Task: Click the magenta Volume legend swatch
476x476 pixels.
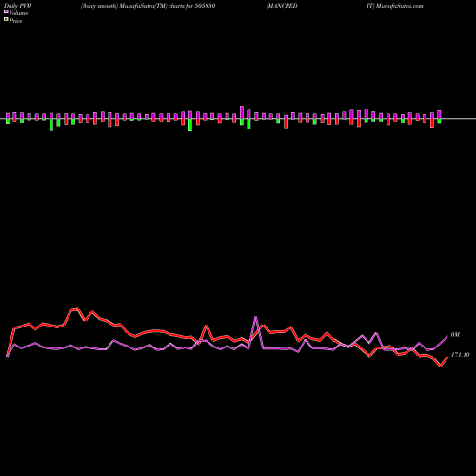Action: tap(6, 12)
